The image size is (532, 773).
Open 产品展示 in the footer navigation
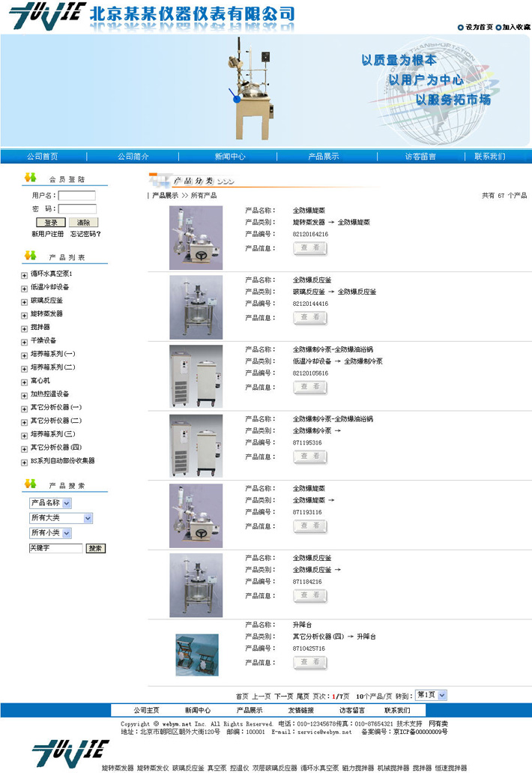point(250,710)
